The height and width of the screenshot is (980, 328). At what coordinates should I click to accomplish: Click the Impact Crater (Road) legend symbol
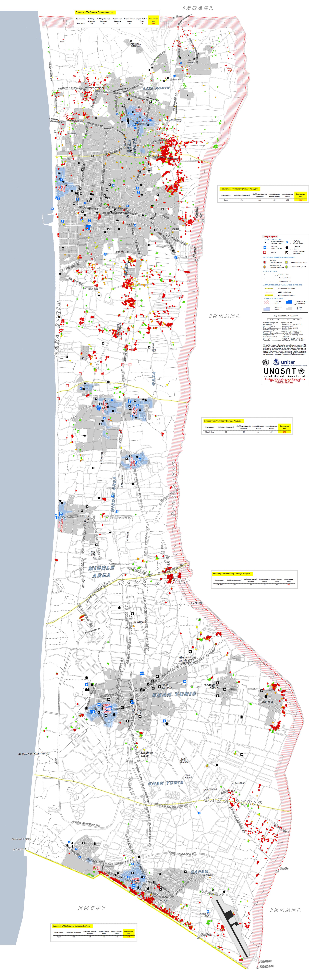point(287,262)
